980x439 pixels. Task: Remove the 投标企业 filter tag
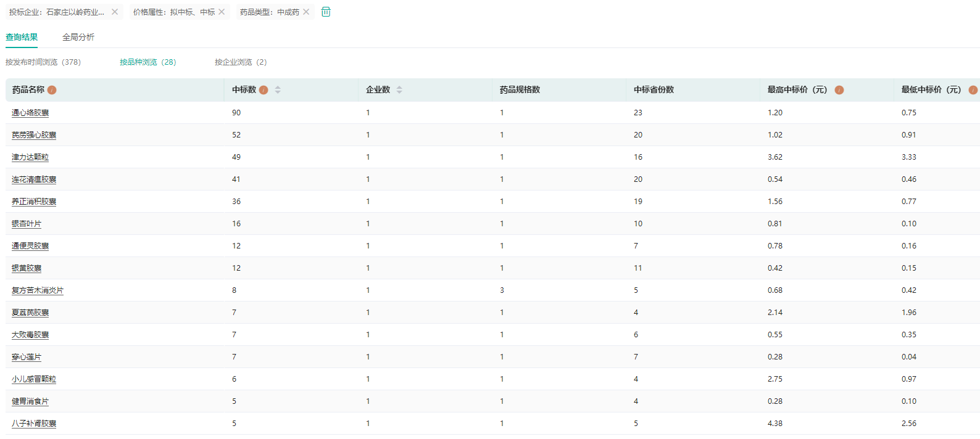point(115,12)
